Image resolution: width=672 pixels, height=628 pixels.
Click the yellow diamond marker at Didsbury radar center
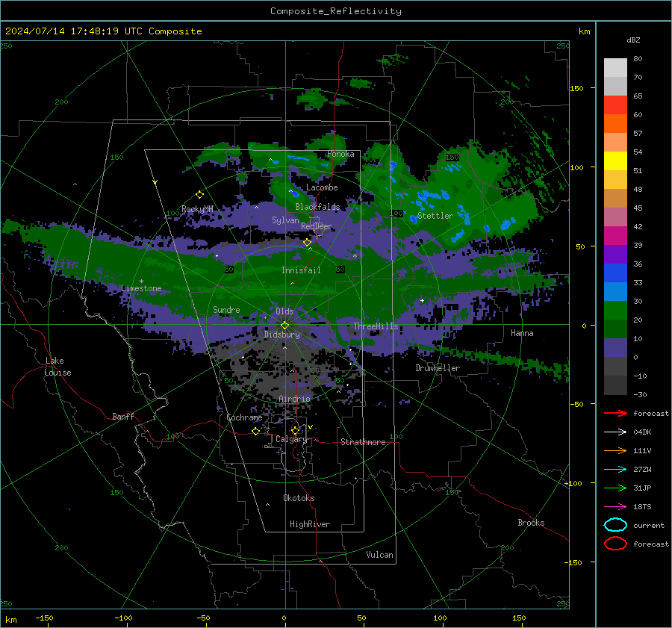coord(284,326)
